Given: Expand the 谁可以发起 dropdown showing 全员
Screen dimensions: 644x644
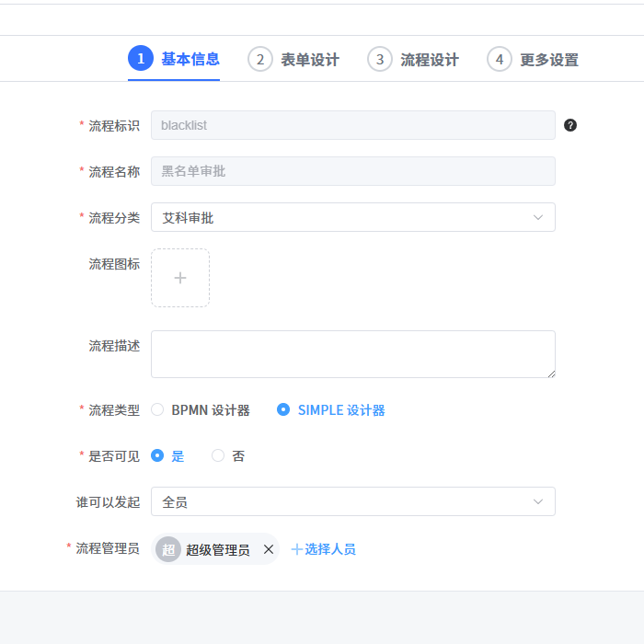Looking at the screenshot, I should (353, 501).
